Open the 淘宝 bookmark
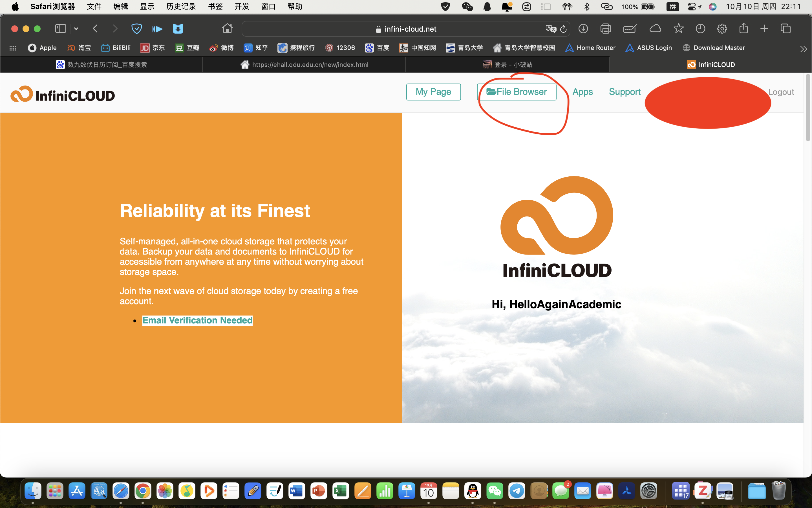Viewport: 812px width, 508px height. [x=79, y=48]
